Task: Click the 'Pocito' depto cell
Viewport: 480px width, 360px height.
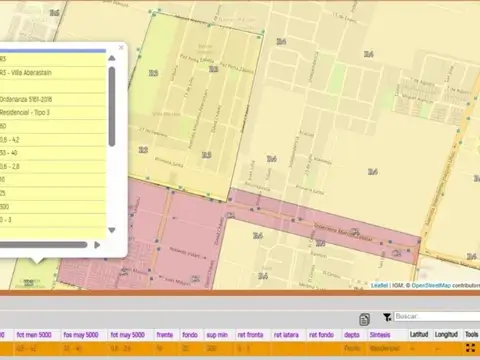Action: (x=352, y=349)
